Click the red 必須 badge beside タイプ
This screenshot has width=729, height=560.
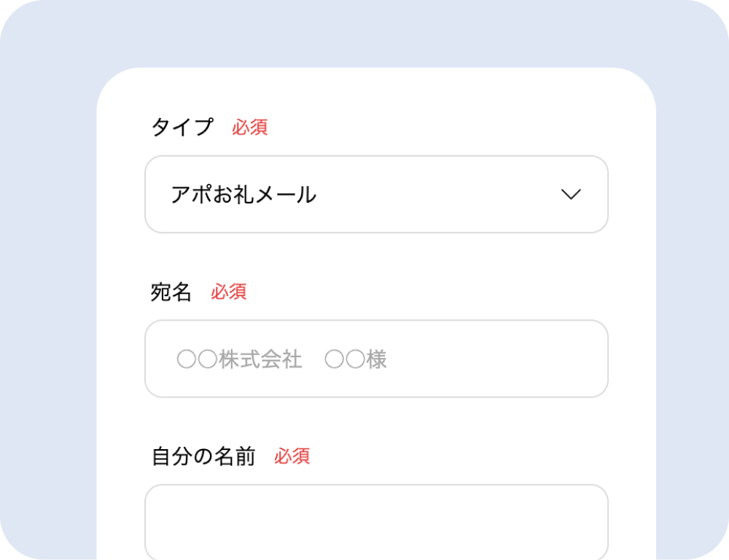pyautogui.click(x=250, y=127)
